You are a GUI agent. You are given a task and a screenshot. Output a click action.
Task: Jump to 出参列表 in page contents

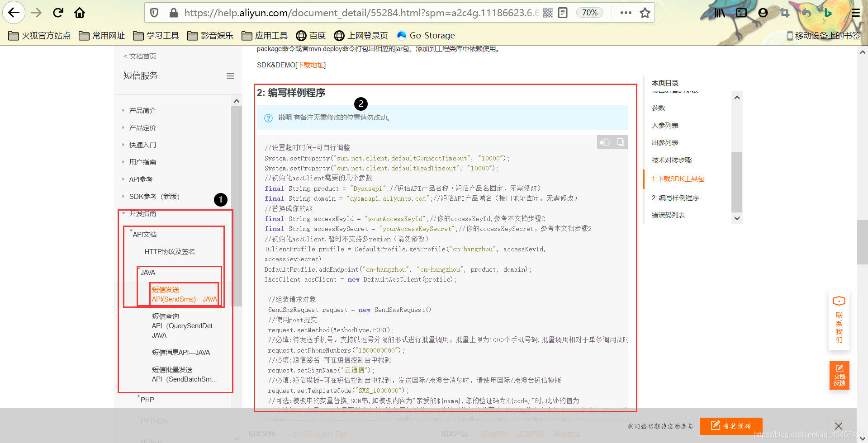(x=665, y=142)
